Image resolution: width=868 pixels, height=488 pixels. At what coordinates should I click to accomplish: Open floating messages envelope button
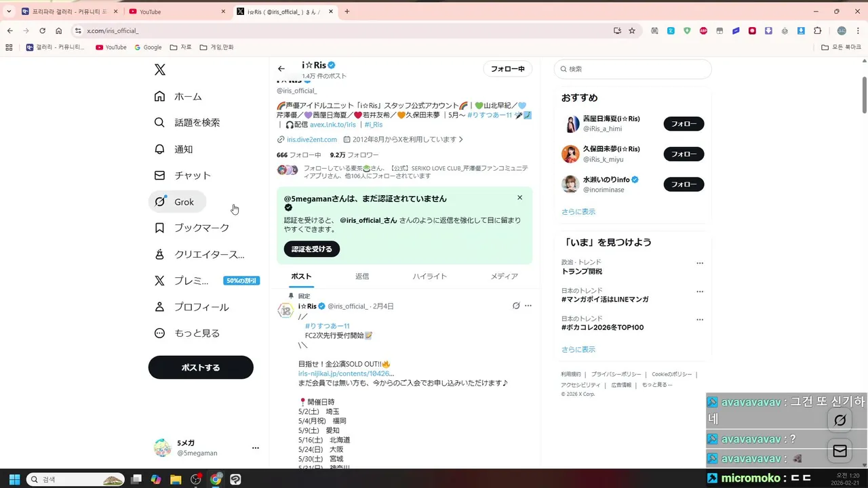click(840, 451)
